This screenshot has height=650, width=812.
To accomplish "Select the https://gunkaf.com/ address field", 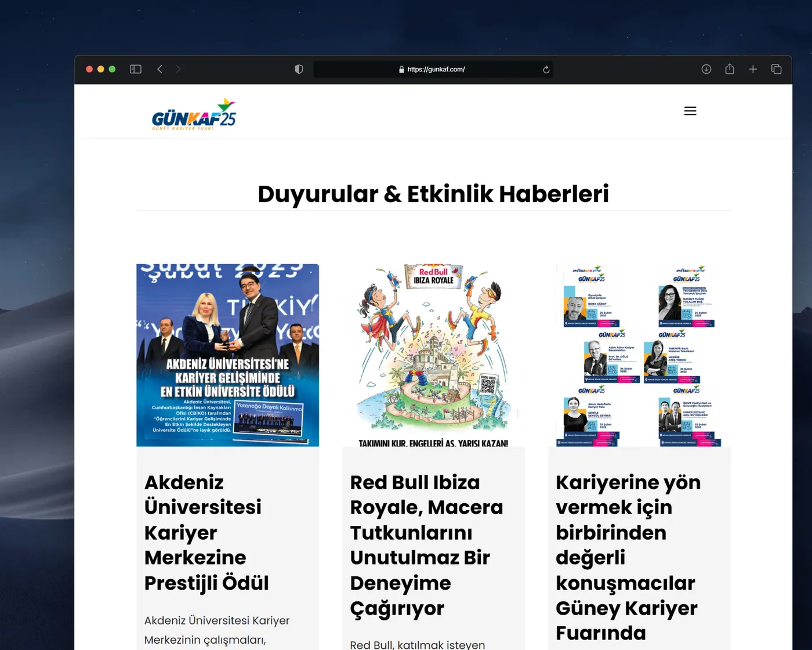I will click(433, 69).
